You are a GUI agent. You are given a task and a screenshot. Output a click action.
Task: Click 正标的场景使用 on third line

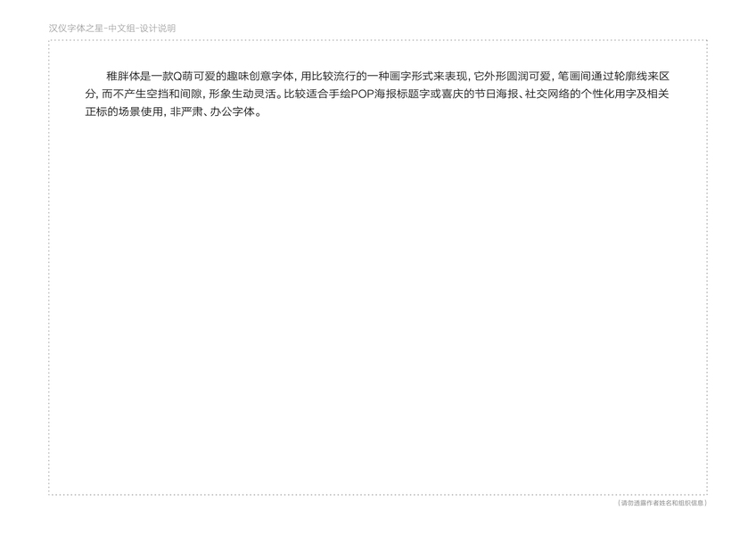point(125,112)
